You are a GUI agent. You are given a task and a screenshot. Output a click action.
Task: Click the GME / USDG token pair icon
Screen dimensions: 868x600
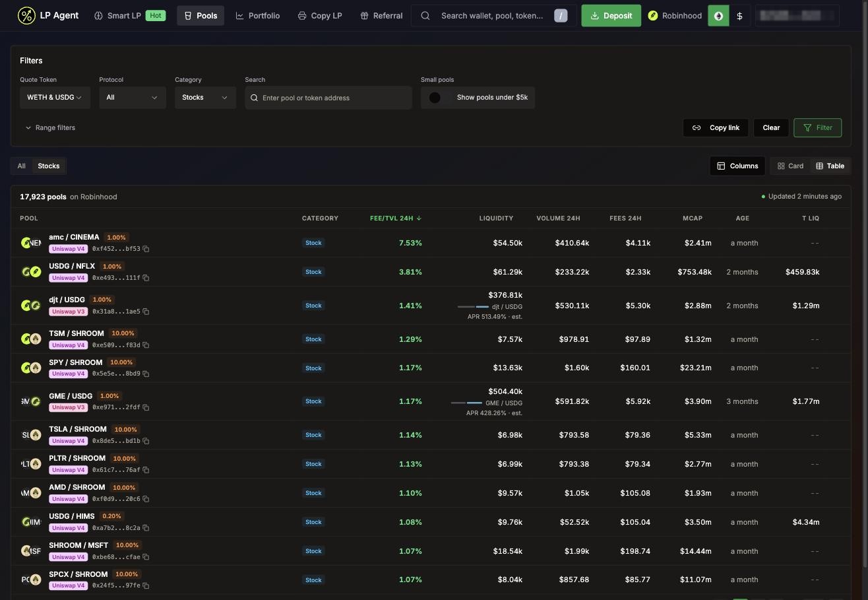click(31, 401)
